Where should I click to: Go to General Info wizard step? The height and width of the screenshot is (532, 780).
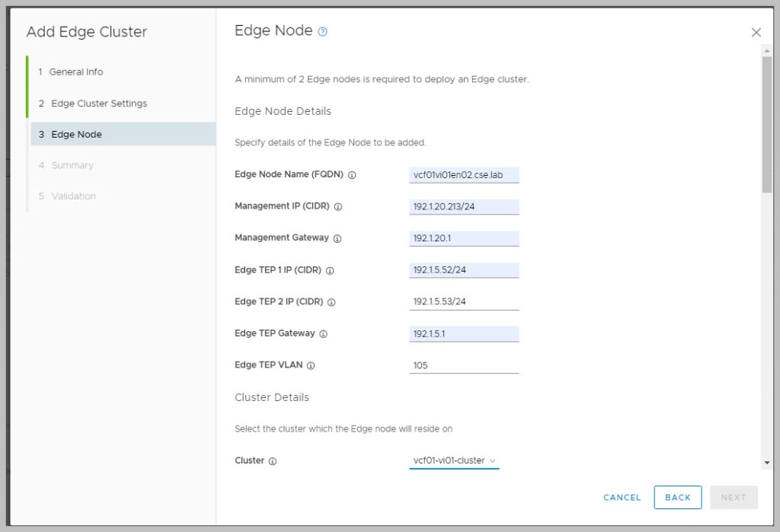point(76,72)
